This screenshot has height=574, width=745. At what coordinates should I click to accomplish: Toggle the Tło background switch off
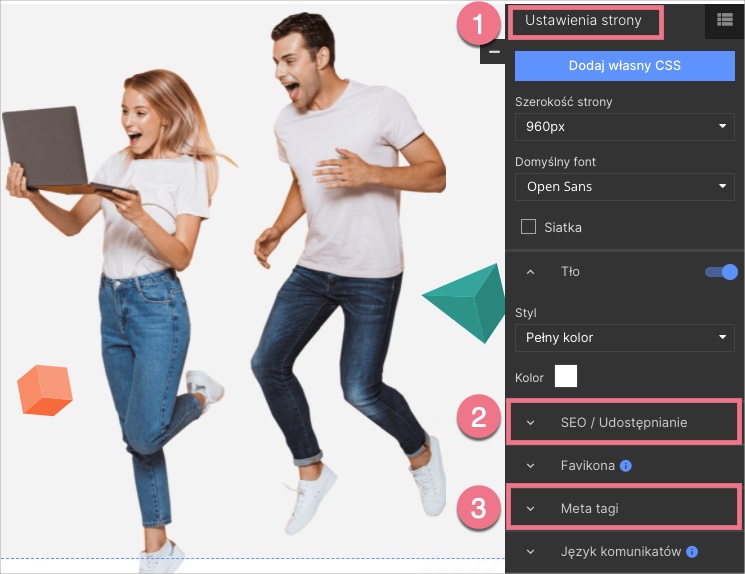(721, 272)
